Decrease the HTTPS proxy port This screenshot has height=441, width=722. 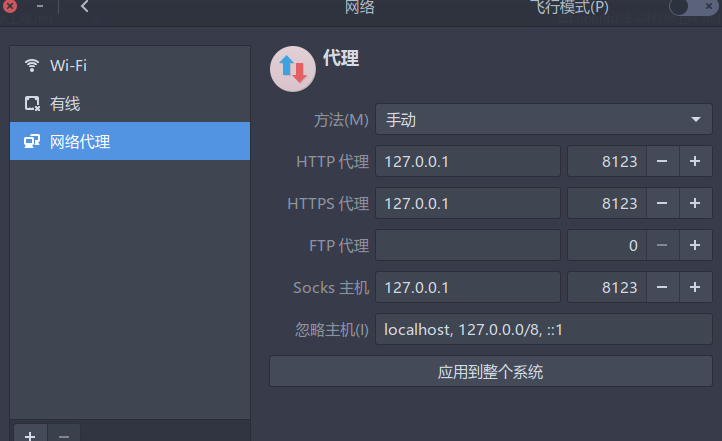662,203
